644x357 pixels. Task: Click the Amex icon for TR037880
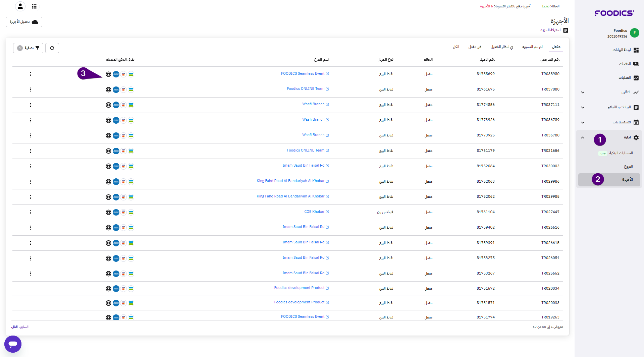116,90
